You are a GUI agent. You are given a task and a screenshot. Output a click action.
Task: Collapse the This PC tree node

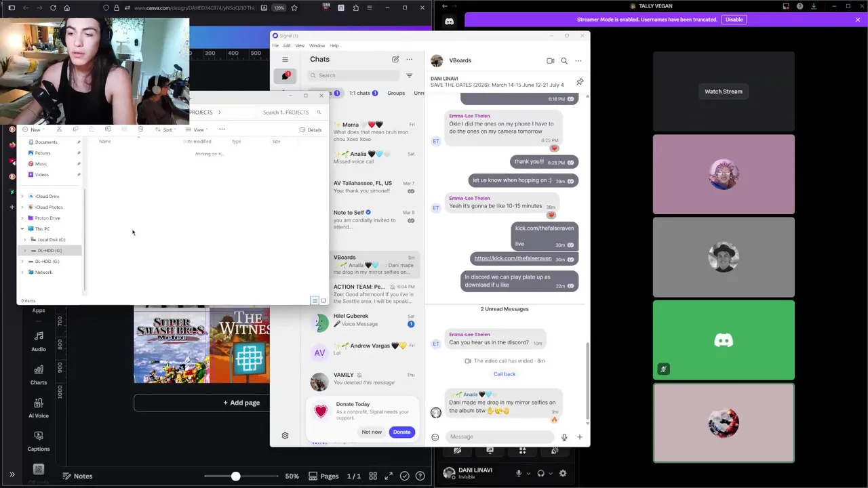(x=22, y=229)
